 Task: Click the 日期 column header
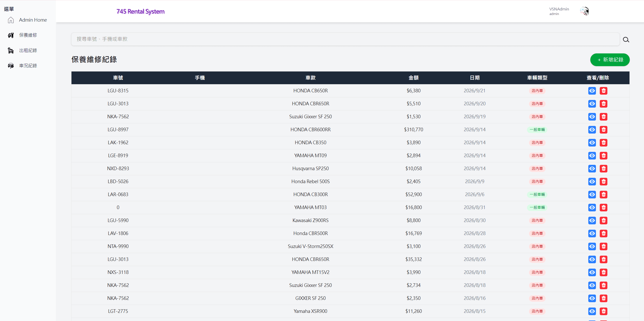(x=475, y=78)
